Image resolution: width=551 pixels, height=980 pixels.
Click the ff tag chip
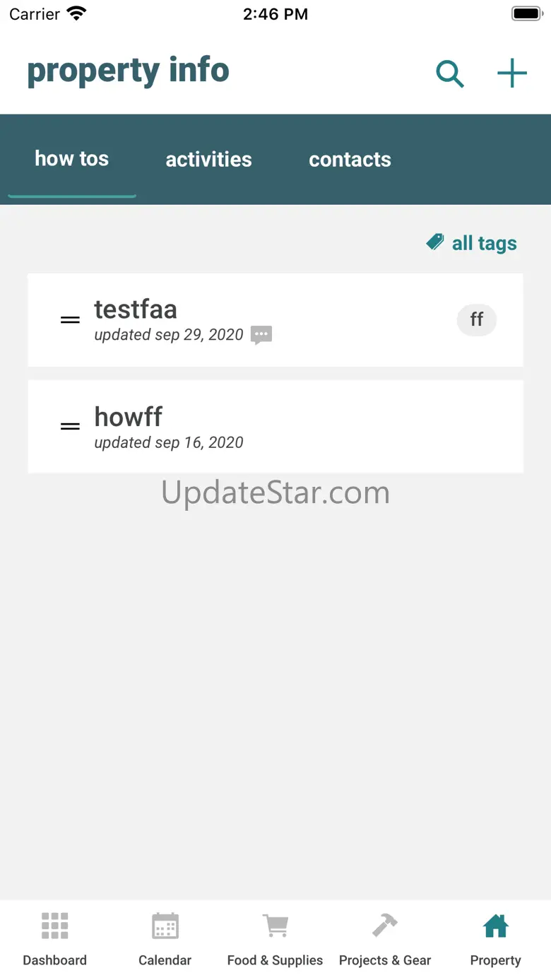click(477, 320)
